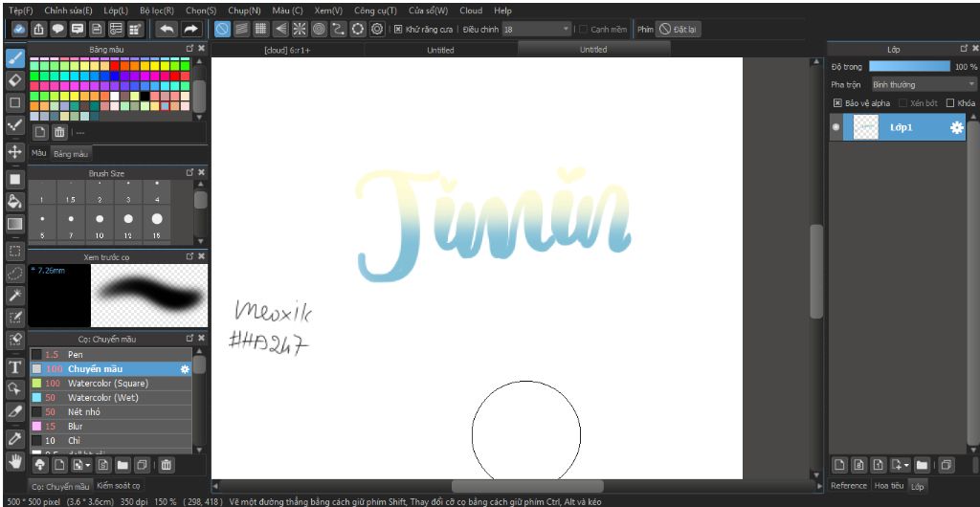This screenshot has height=507, width=980.
Task: Click the cloud upload icon under the brush list
Action: 39,465
